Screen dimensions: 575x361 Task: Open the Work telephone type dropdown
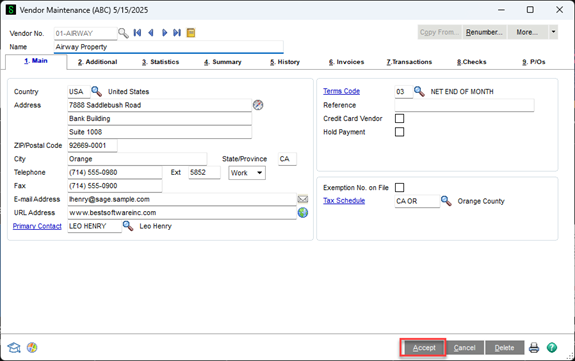click(247, 173)
